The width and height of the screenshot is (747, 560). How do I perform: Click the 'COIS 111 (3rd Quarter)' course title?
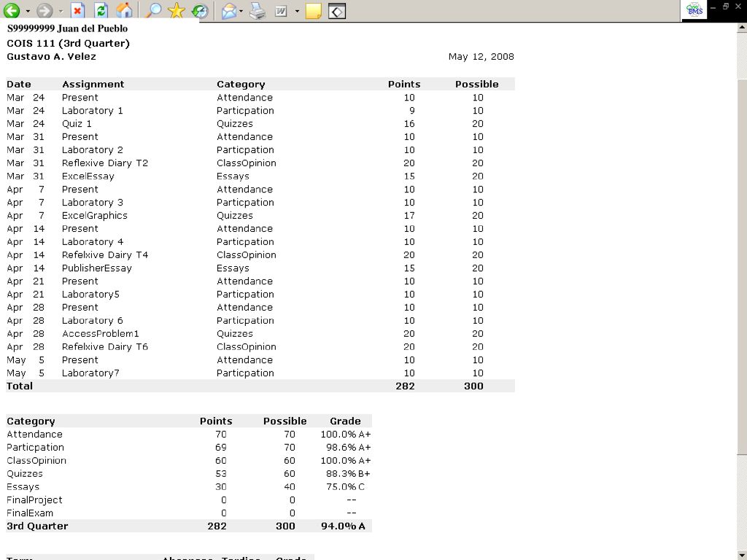[68, 43]
